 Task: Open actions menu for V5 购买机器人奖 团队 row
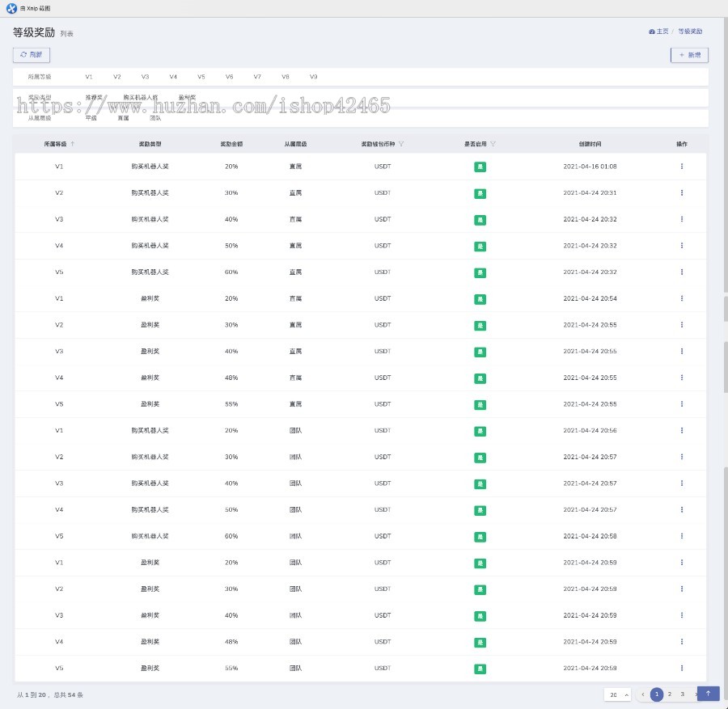click(x=682, y=536)
